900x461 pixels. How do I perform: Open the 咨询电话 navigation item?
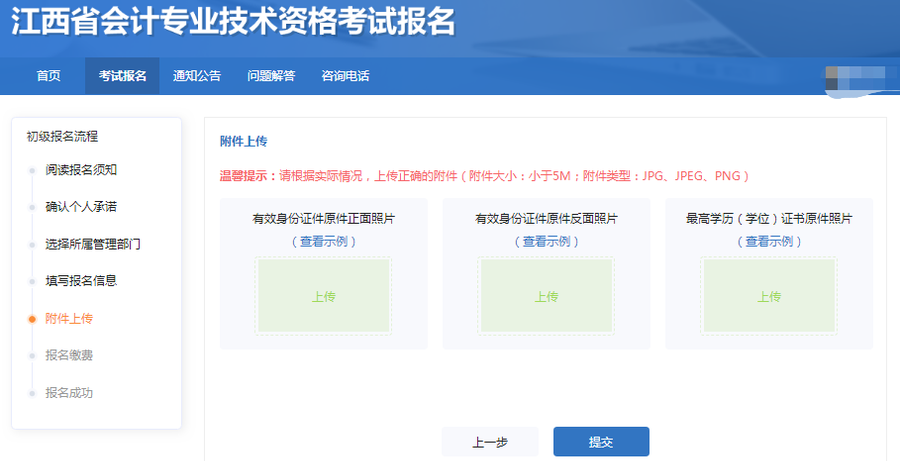click(x=345, y=76)
